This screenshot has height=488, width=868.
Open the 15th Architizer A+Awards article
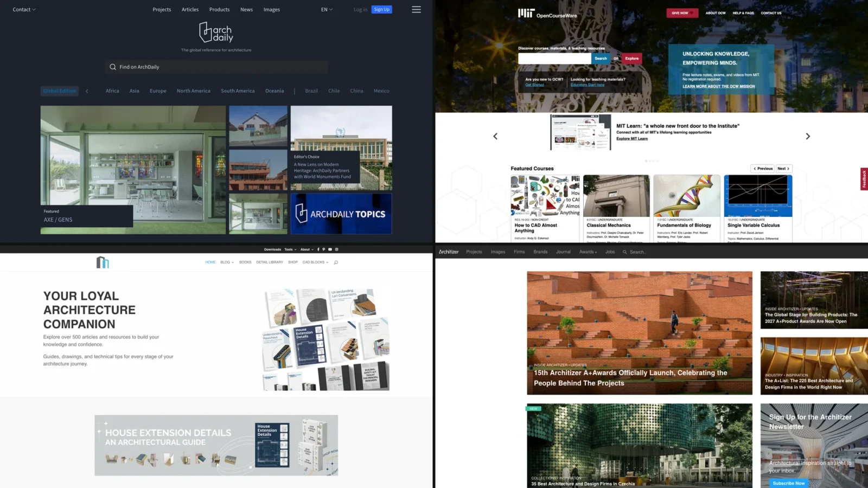click(640, 332)
